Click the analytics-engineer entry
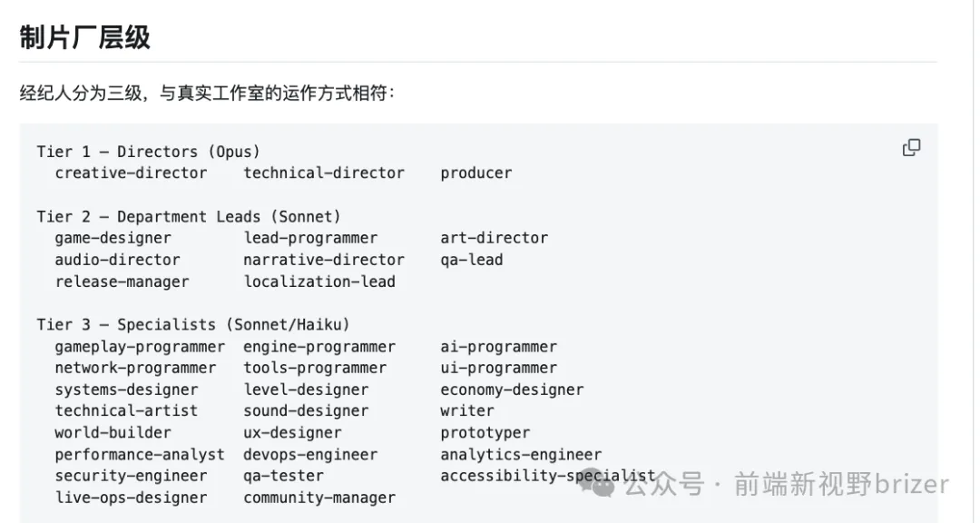980x523 pixels. [x=521, y=455]
